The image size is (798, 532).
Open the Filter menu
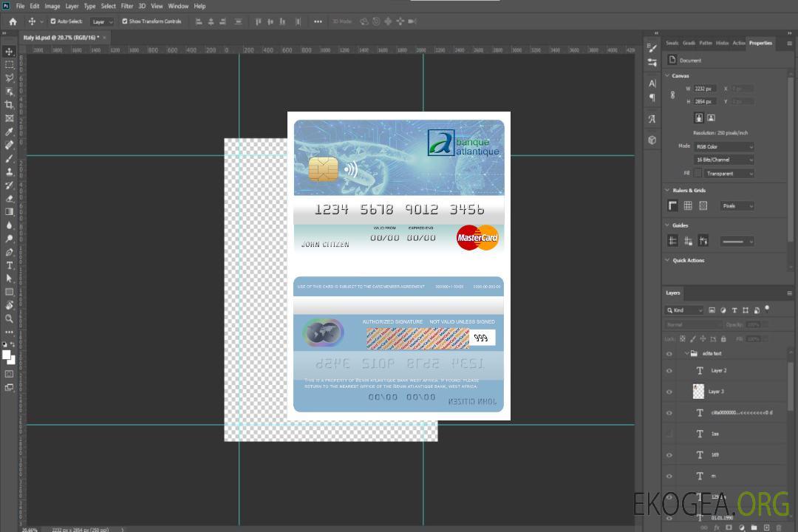click(127, 6)
